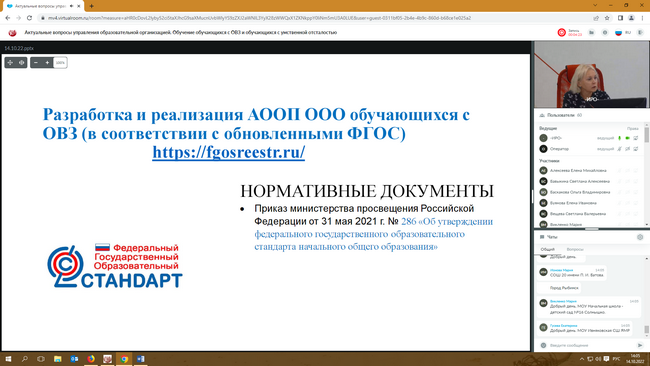Click the send message arrow icon

click(640, 345)
